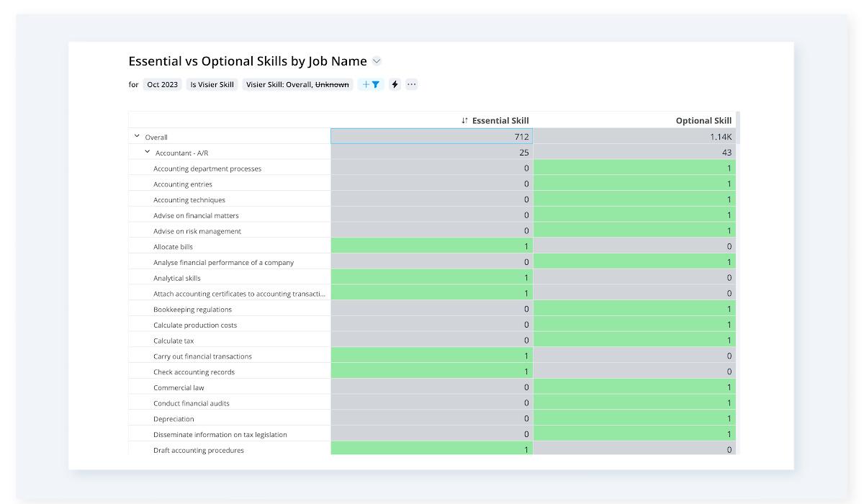864x504 pixels.
Task: Click the Advise on risk management row
Action: point(197,231)
